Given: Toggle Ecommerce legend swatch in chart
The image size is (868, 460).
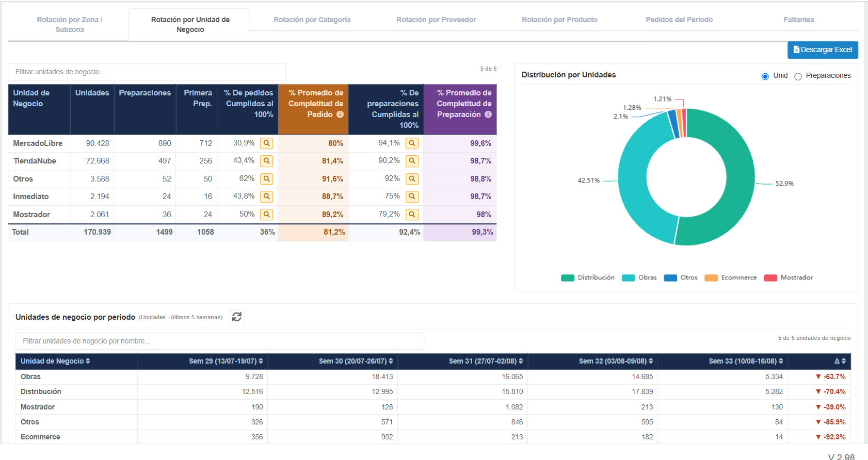Looking at the screenshot, I should tap(711, 278).
